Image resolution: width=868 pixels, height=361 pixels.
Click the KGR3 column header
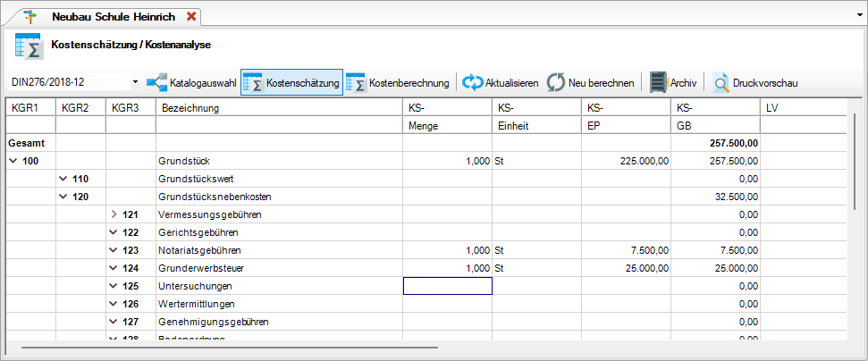click(131, 108)
